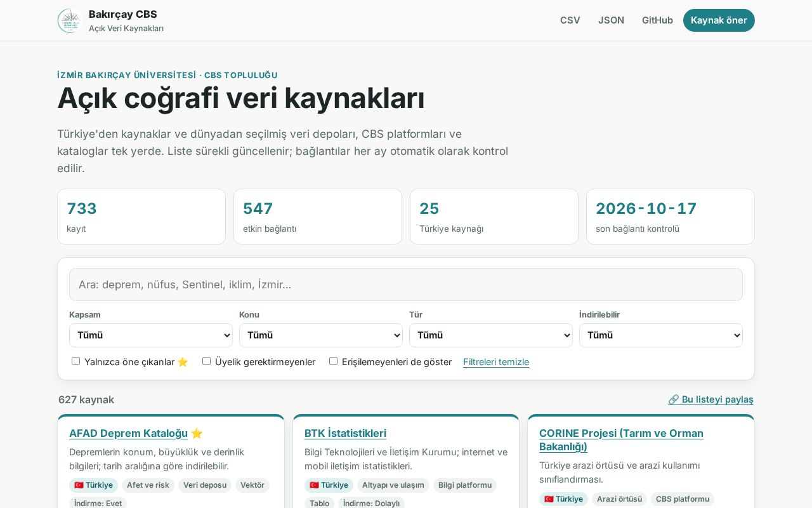Click Filtreleri temizle link
The height and width of the screenshot is (508, 812).
click(496, 362)
